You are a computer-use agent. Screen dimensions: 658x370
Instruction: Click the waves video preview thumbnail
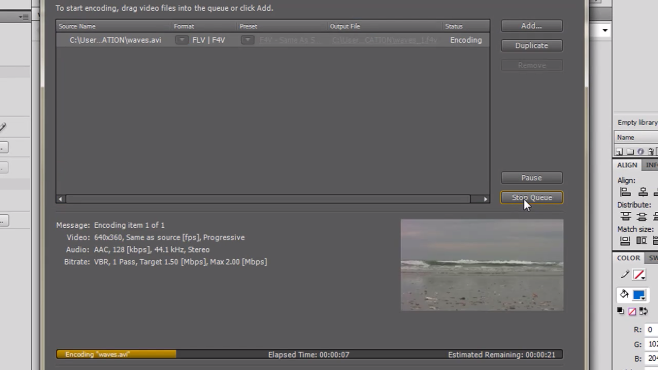[x=482, y=265]
